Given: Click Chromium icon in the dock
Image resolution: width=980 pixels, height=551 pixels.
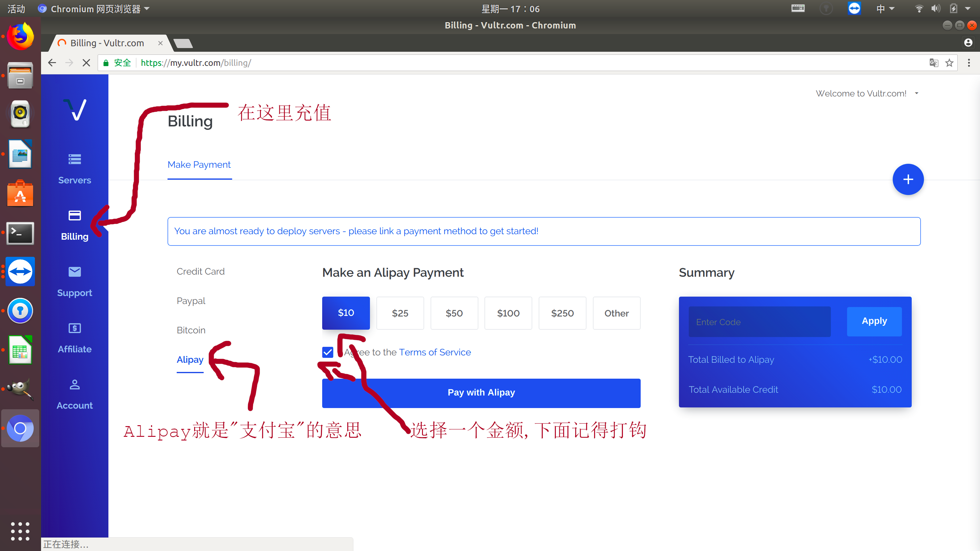Looking at the screenshot, I should [x=20, y=428].
